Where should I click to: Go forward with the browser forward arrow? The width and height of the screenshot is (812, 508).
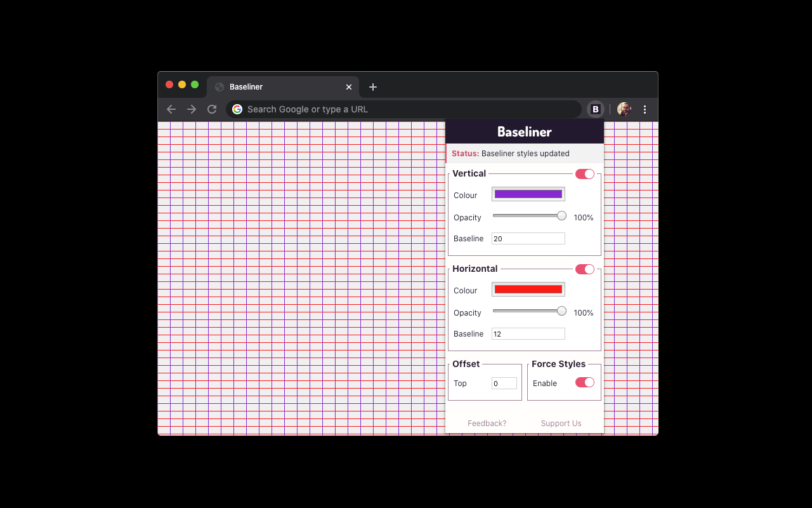[192, 109]
